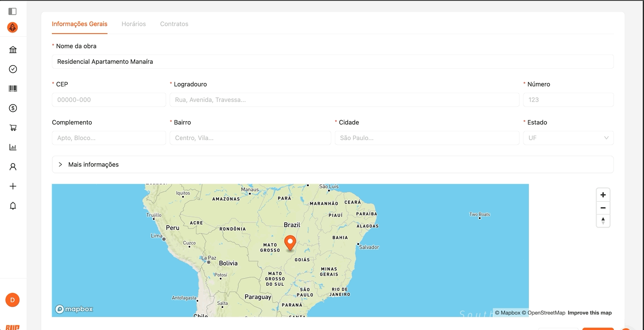Click the Mapbox logo on map

(x=74, y=309)
